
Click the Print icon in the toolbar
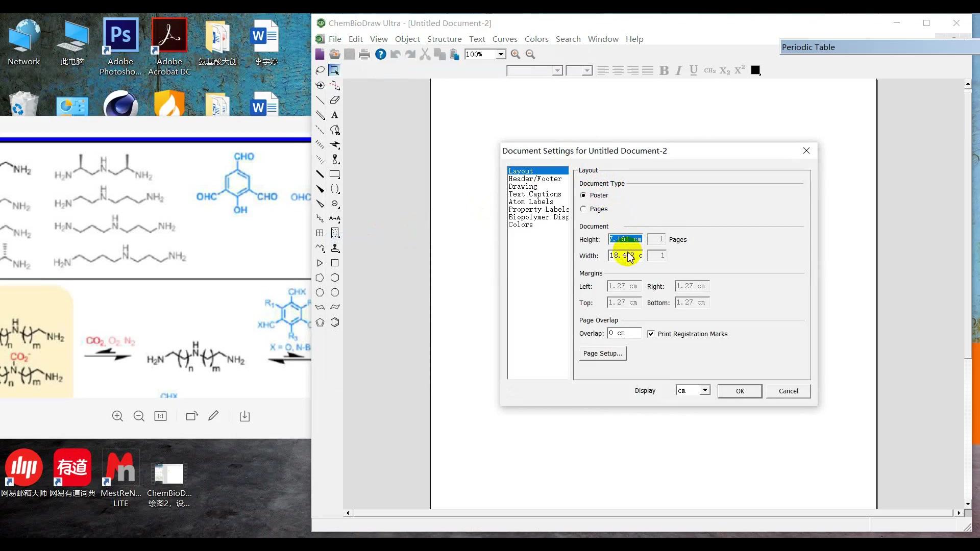click(364, 54)
